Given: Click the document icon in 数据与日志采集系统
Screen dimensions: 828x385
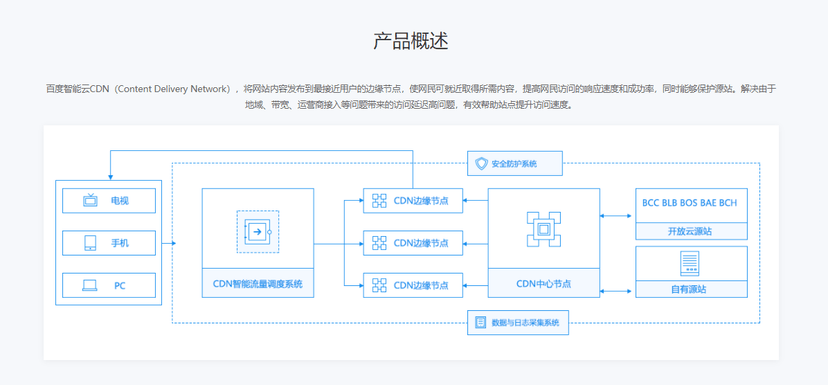Looking at the screenshot, I should (481, 322).
